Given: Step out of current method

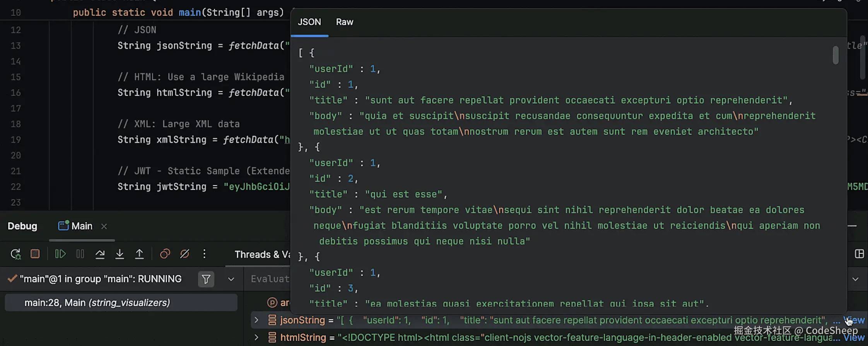Looking at the screenshot, I should (139, 254).
